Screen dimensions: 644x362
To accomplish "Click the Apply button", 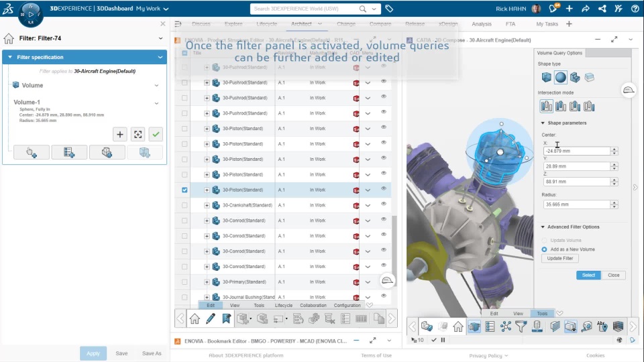I will [93, 353].
